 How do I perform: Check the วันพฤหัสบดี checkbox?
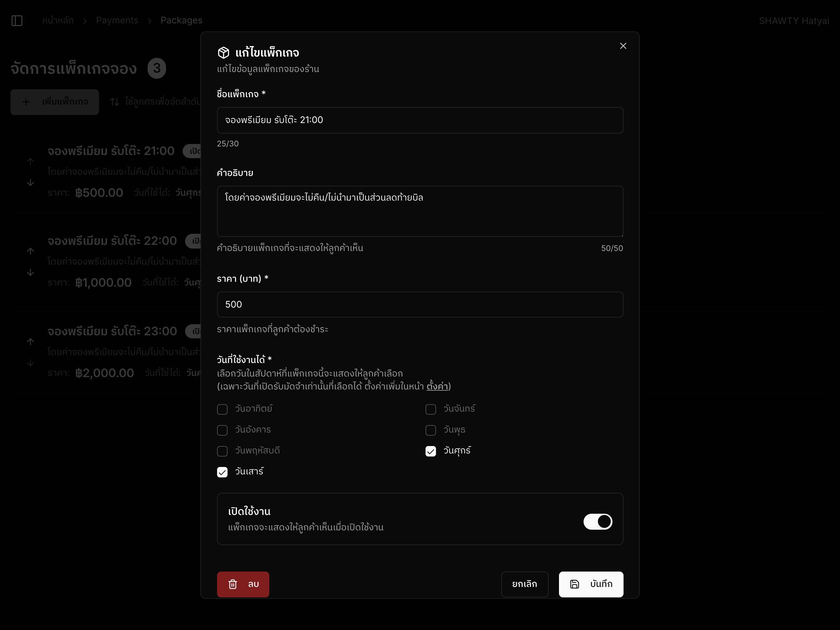(x=222, y=451)
